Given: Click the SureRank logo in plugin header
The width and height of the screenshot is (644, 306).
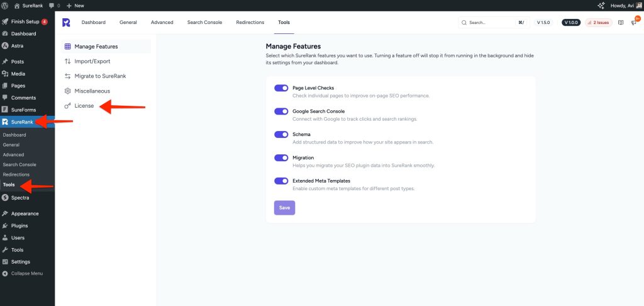Looking at the screenshot, I should point(66,23).
